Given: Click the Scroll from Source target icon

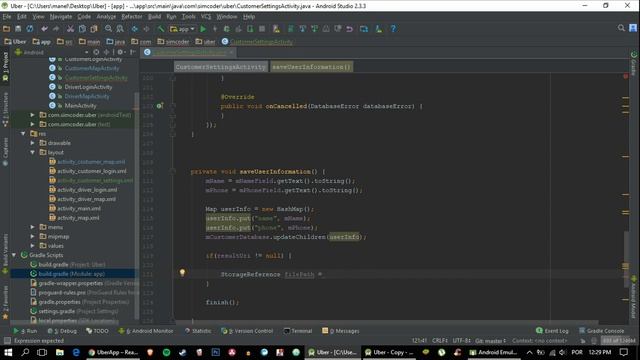Looking at the screenshot, I should click(96, 52).
